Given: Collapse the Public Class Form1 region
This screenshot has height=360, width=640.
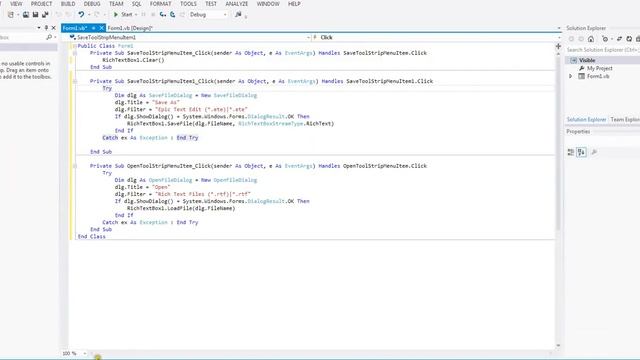Looking at the screenshot, I should pos(74,46).
